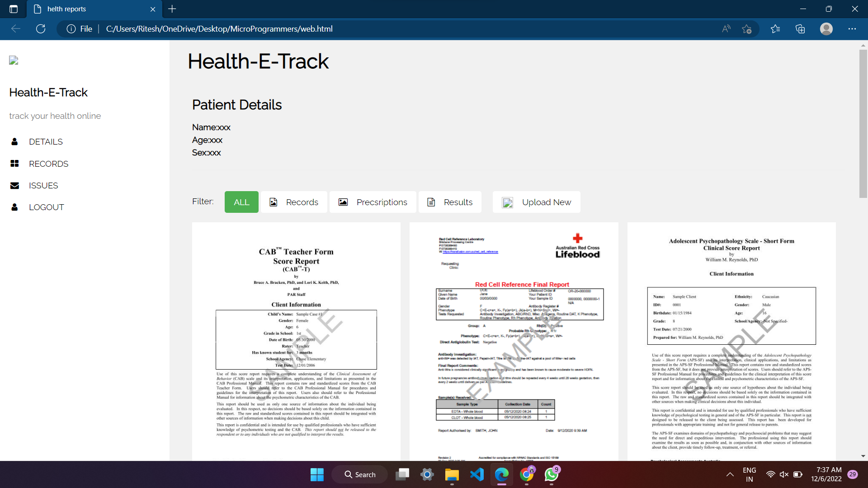Launch Visual Studio Code from taskbar
This screenshot has height=488, width=868.
[477, 474]
